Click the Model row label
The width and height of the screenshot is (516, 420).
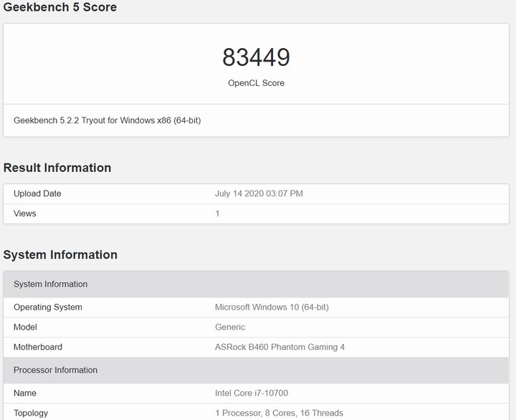(x=25, y=327)
